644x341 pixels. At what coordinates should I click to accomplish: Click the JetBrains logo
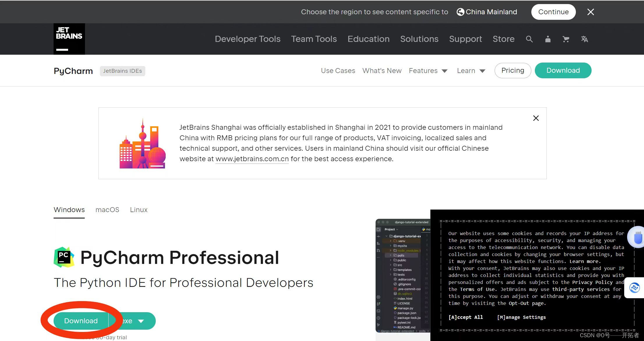[69, 39]
